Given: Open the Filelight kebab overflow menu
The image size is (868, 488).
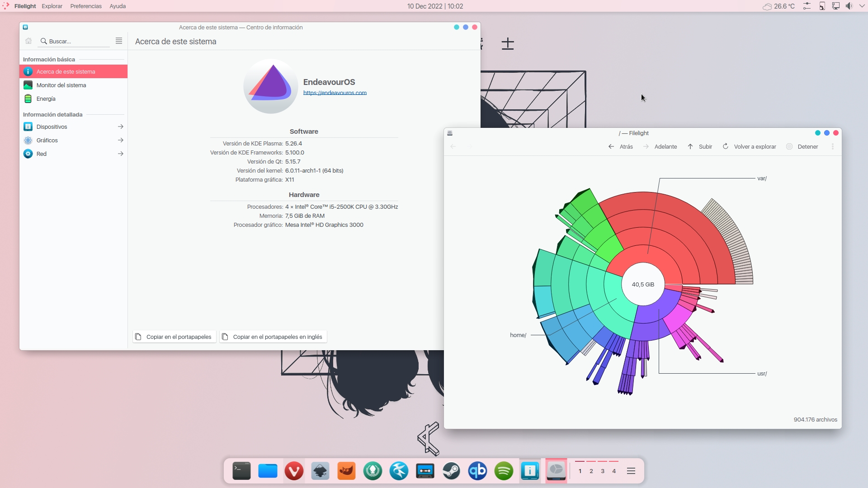Looking at the screenshot, I should (833, 146).
